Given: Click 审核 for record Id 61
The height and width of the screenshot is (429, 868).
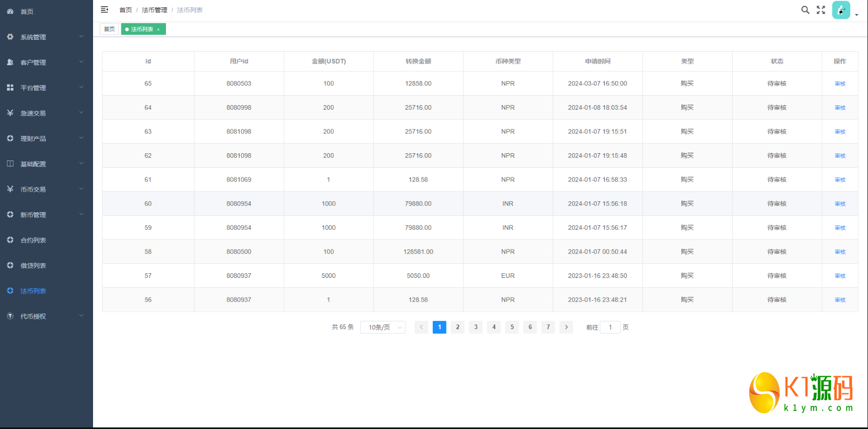Looking at the screenshot, I should pos(840,180).
